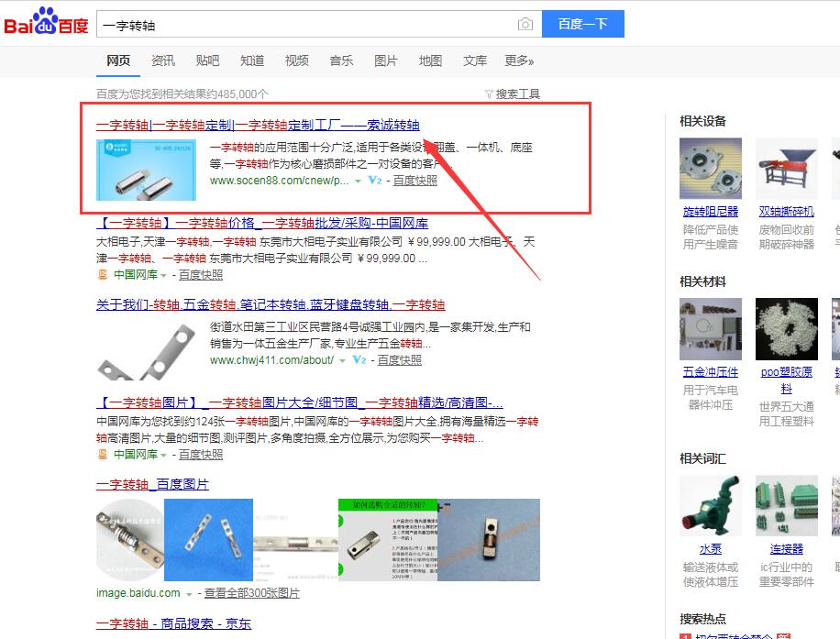840x639 pixels.
Task: Click the Baidu logo
Action: pos(46,23)
